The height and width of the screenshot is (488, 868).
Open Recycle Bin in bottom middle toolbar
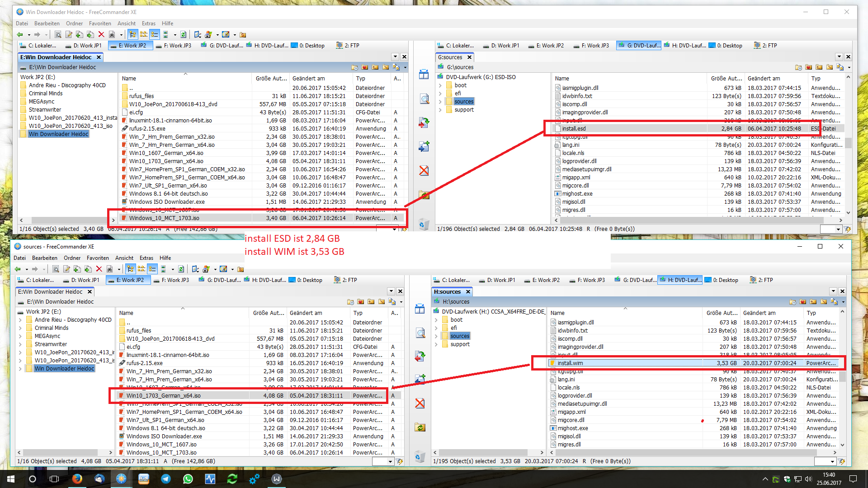(420, 456)
